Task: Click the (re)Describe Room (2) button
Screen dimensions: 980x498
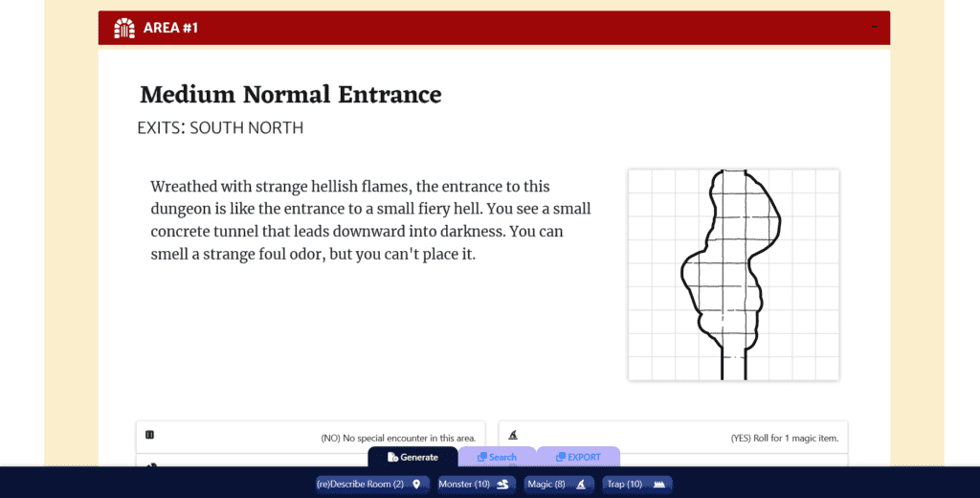Action: coord(372,485)
